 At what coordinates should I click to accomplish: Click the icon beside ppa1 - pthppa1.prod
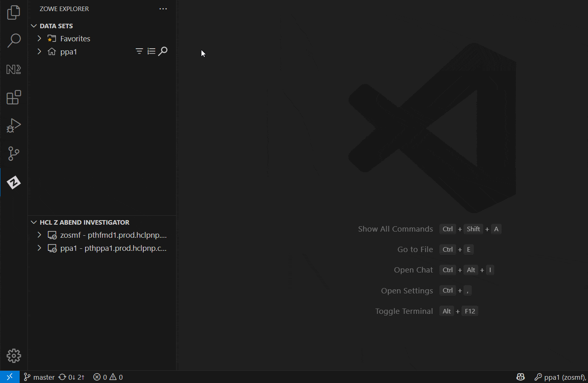(x=52, y=248)
